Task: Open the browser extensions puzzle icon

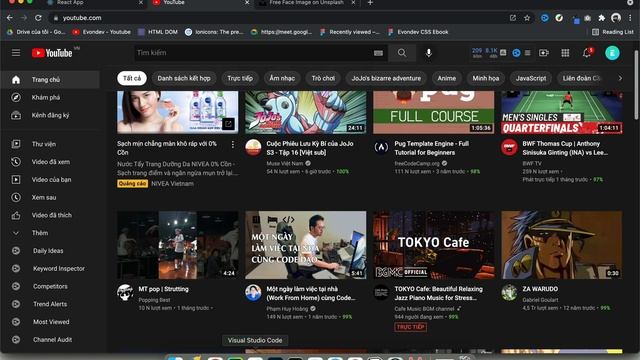Action: coord(602,18)
